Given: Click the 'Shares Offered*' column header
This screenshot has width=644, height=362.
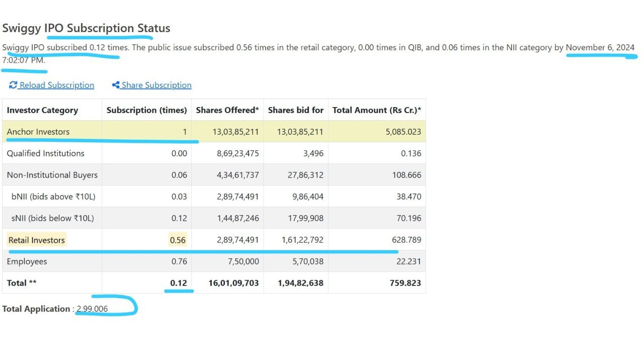Looking at the screenshot, I should [x=227, y=110].
